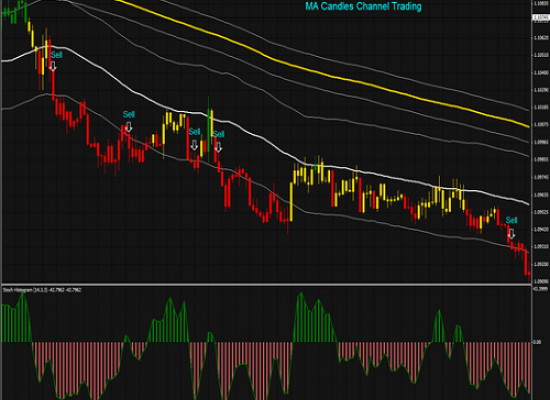This screenshot has height=400, width=550.
Task: Click the MA Candles Channel Trading title
Action: 363,6
